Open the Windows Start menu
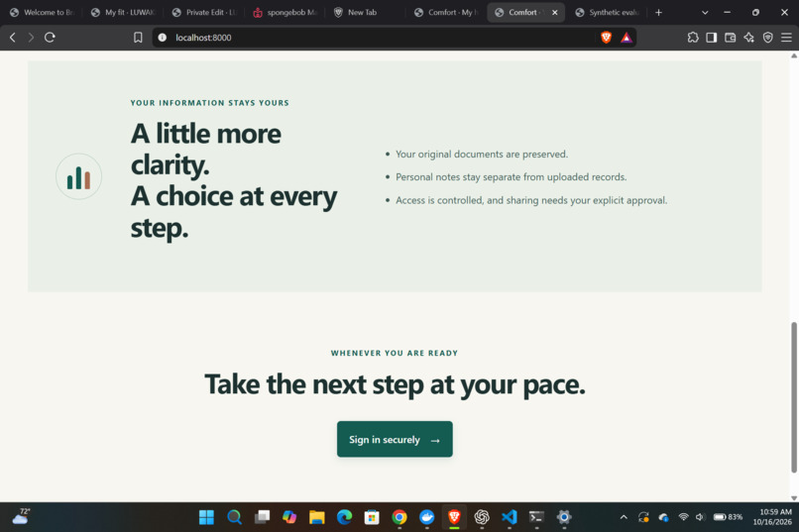 point(206,517)
